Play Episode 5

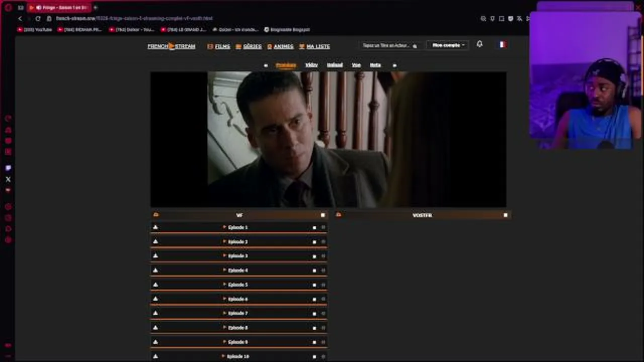pyautogui.click(x=235, y=285)
